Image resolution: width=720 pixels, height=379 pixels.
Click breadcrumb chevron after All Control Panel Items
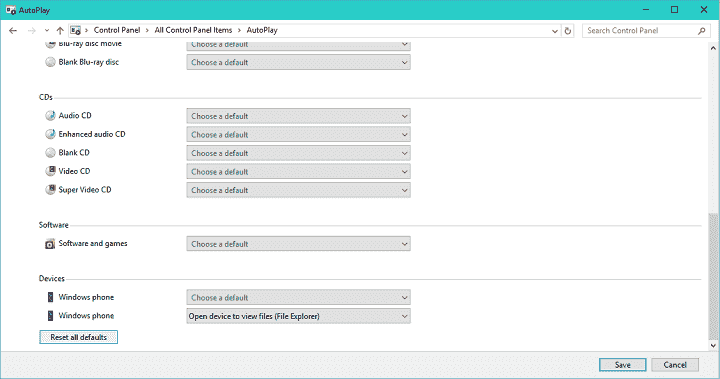pyautogui.click(x=239, y=30)
